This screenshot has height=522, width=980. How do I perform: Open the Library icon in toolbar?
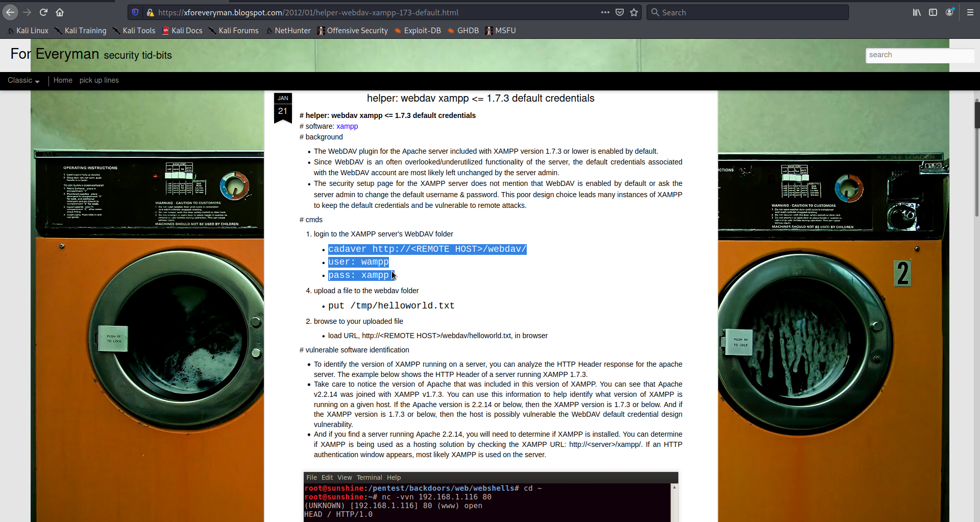[917, 12]
